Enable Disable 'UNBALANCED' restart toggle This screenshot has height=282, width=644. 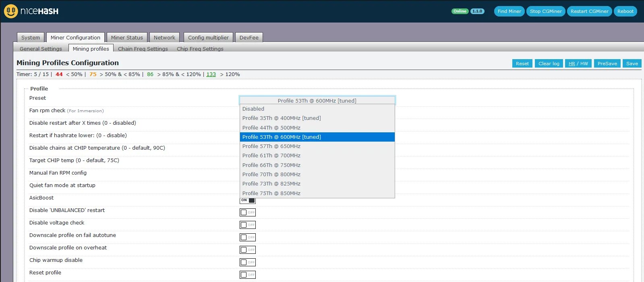coord(248,212)
